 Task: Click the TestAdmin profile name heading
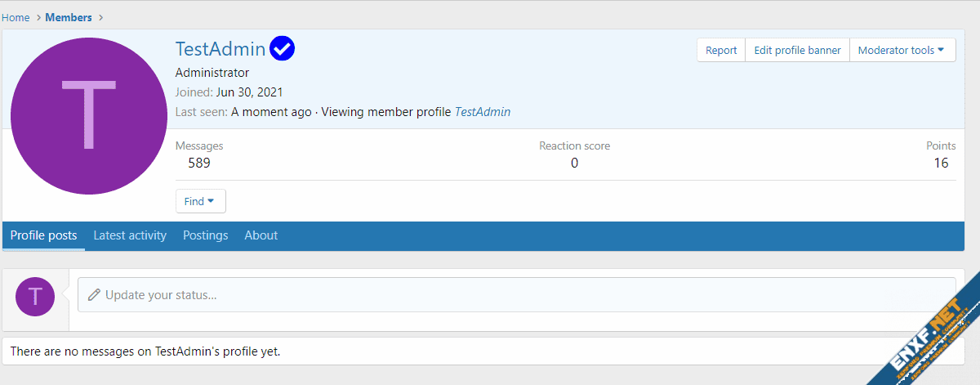(220, 49)
